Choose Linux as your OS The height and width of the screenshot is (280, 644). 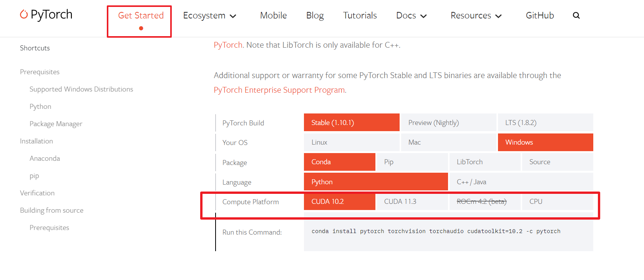(352, 142)
